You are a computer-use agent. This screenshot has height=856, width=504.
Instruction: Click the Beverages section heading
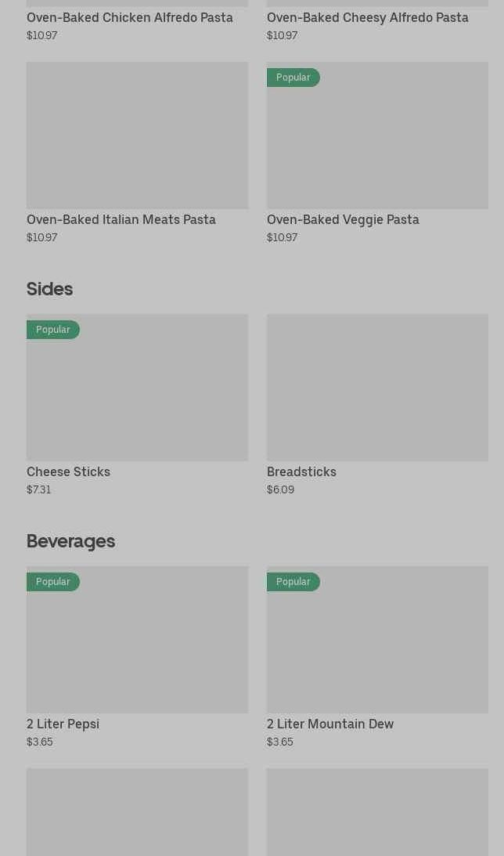[70, 541]
